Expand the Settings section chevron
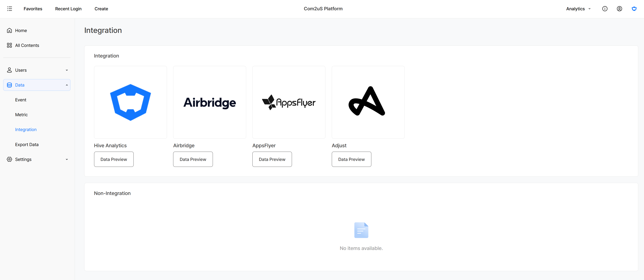 pyautogui.click(x=67, y=159)
